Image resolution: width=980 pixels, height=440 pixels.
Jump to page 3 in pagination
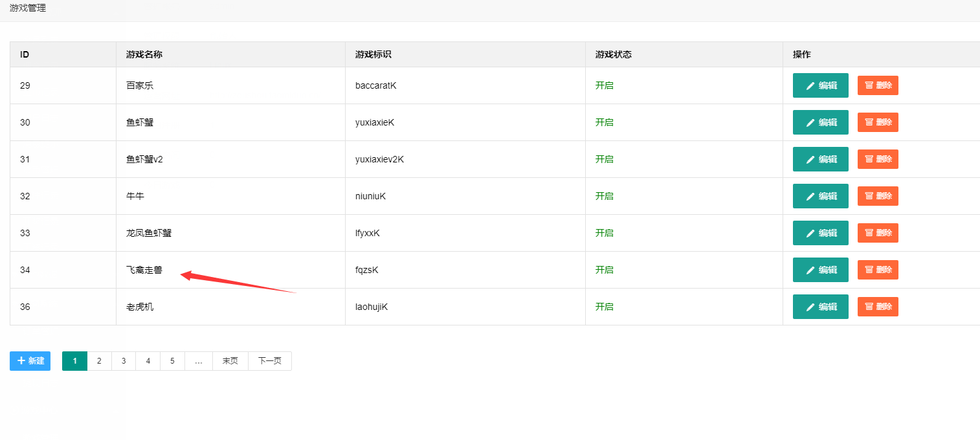click(x=124, y=361)
